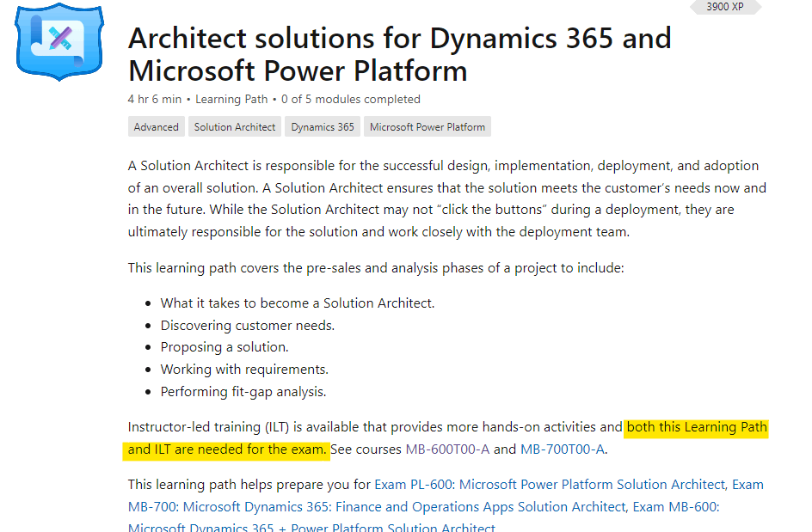Open the MB-700T00-A course link
812x532 pixels.
(563, 449)
